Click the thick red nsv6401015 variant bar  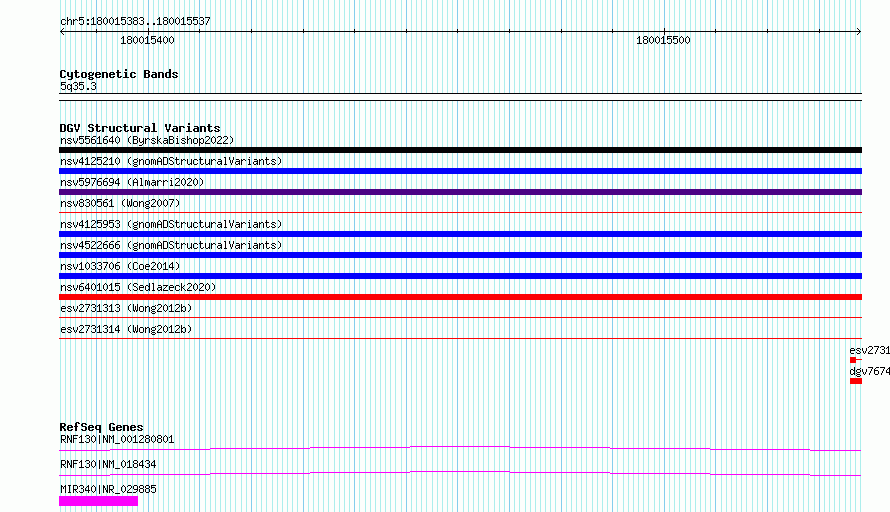460,297
